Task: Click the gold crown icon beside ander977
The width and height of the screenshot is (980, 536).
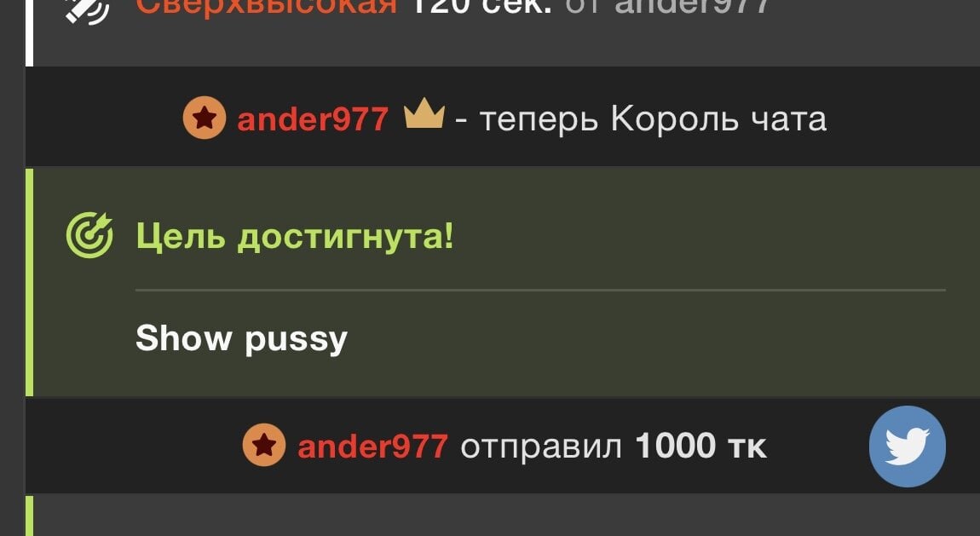Action: [x=424, y=113]
